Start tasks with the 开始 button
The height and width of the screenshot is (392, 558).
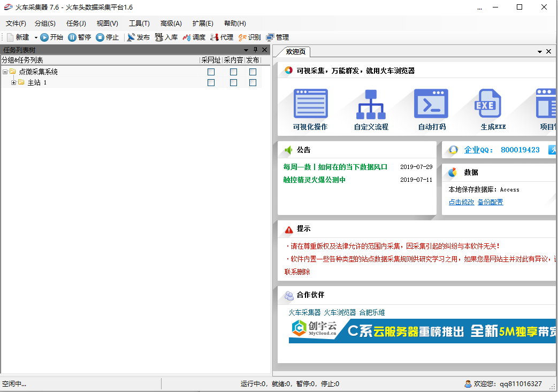(51, 37)
